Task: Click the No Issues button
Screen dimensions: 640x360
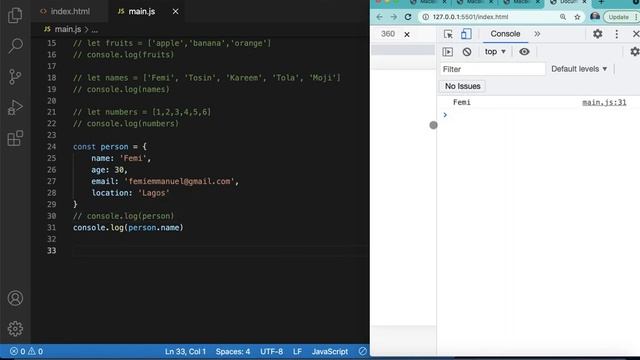Action: tap(462, 86)
